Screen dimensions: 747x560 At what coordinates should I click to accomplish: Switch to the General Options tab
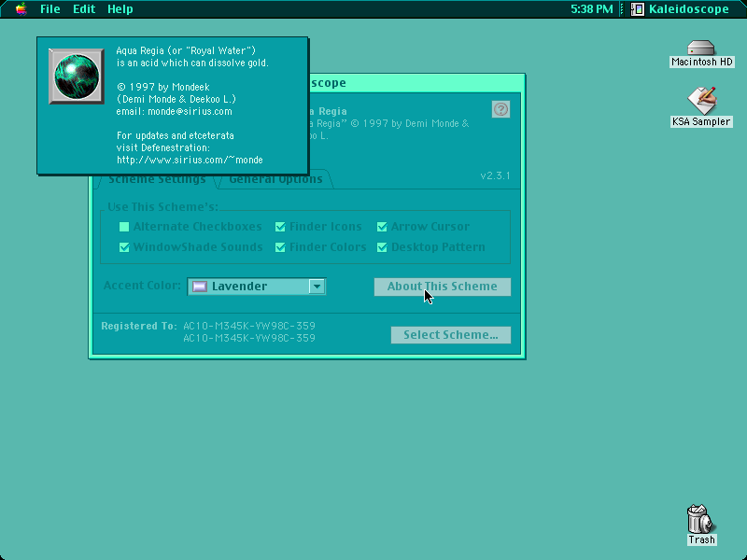pos(275,179)
